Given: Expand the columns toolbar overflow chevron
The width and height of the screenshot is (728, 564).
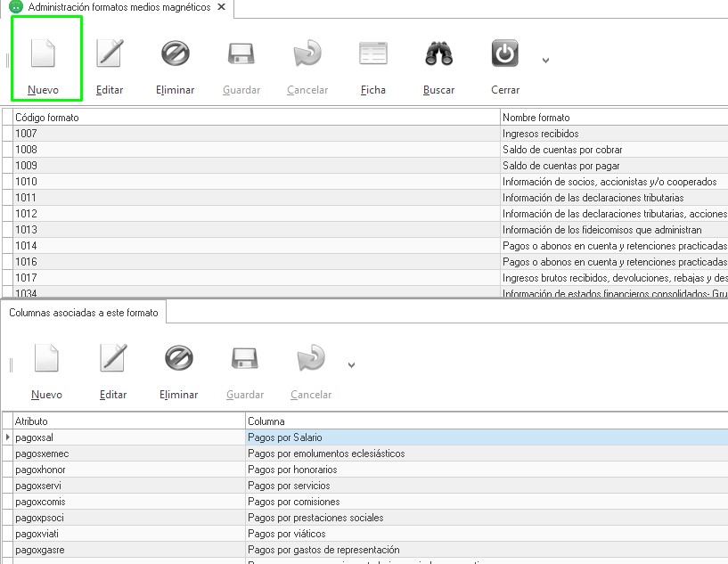Looking at the screenshot, I should click(351, 365).
